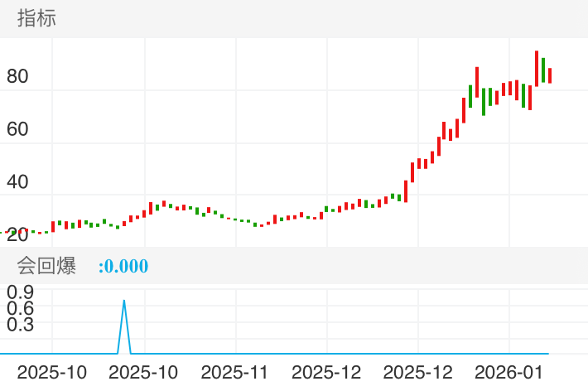Image resolution: width=588 pixels, height=391 pixels.
Task: Click the 0.9 indicator axis label
Action: (20, 292)
